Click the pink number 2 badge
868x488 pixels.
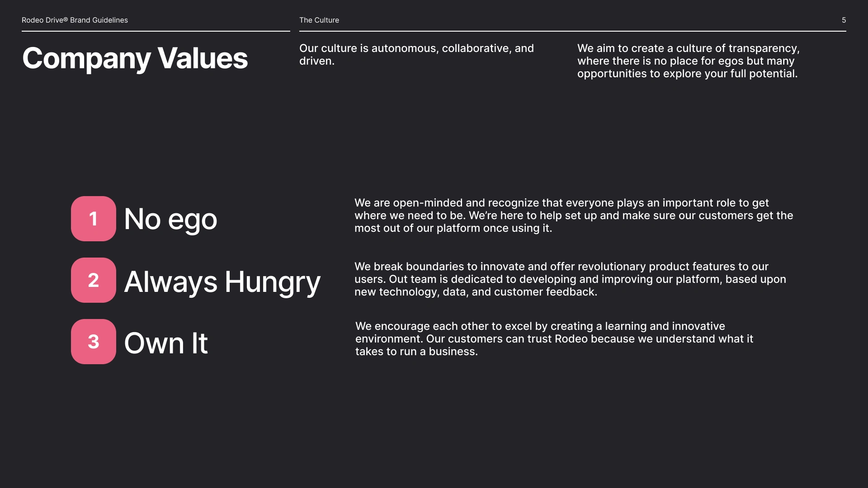(94, 280)
